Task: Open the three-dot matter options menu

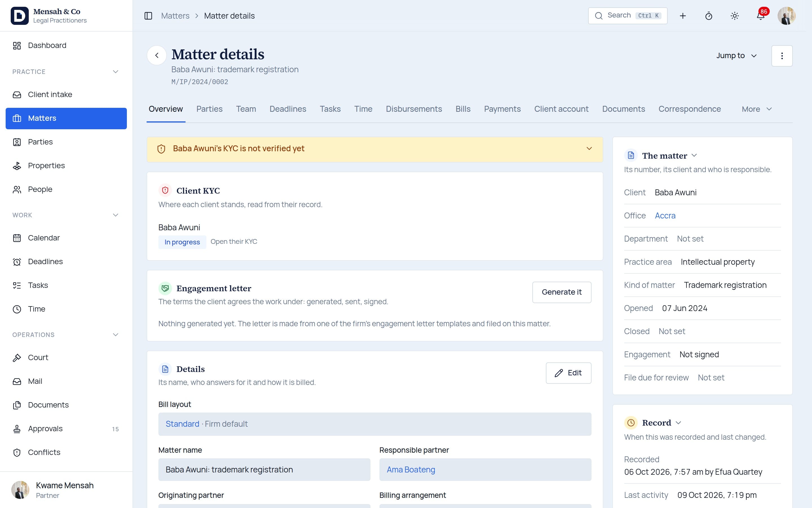Action: pos(782,56)
